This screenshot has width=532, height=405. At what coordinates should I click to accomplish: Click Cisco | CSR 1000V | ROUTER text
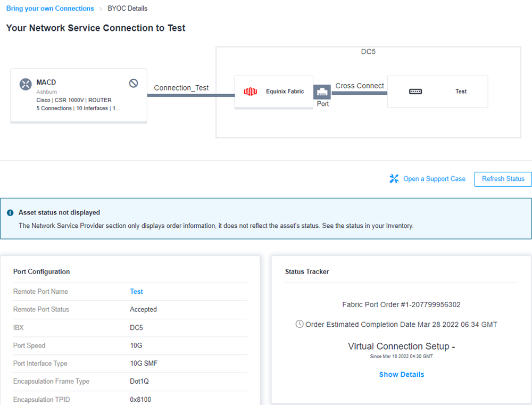click(74, 100)
